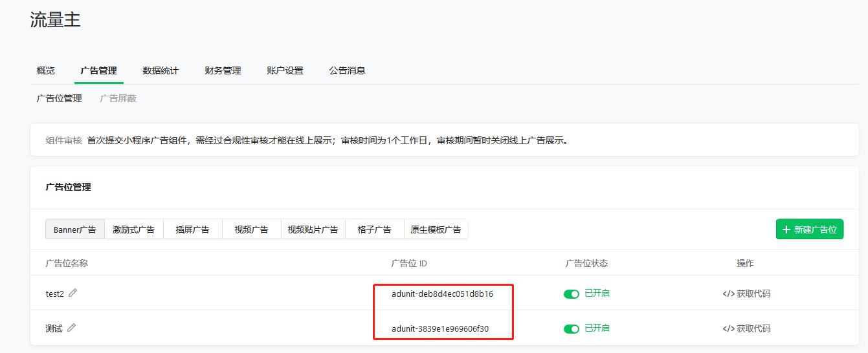The image size is (868, 353).
Task: Click the pencil edit icon beside test2
Action: coord(72,293)
